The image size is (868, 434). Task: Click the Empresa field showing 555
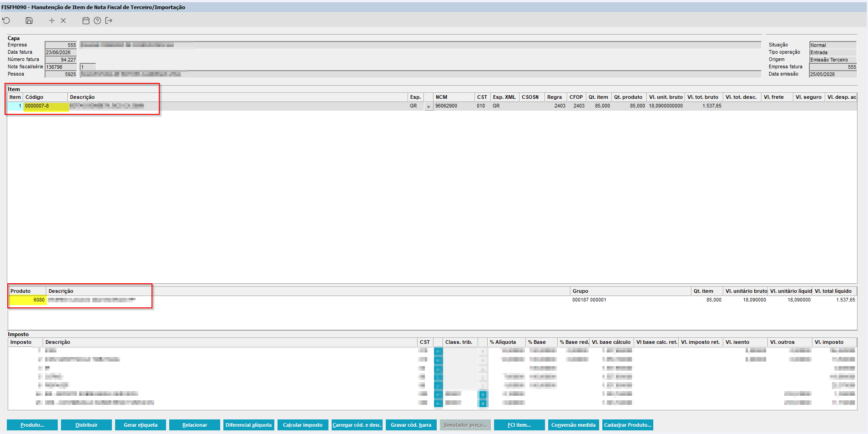click(x=61, y=45)
